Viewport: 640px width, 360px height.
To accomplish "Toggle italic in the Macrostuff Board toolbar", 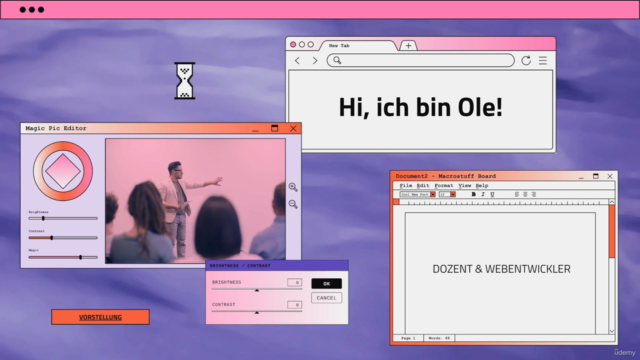I will coord(483,194).
